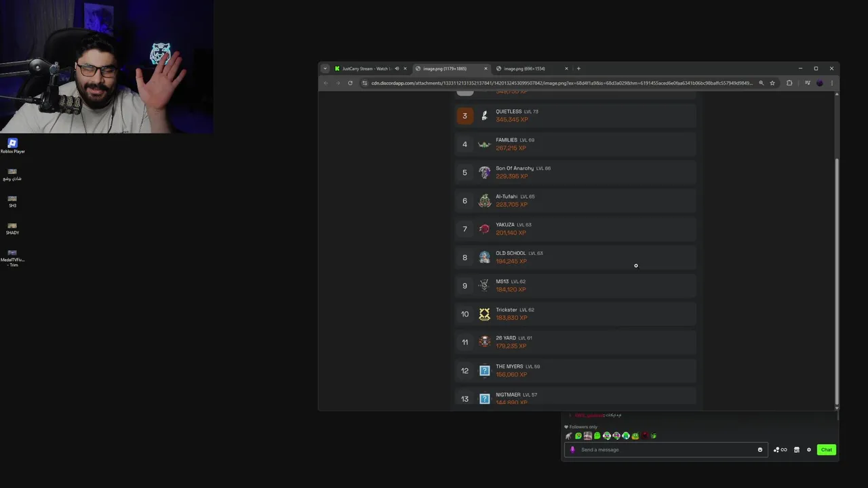Click the YAKUZA red team logo
The width and height of the screenshot is (868, 488).
point(484,229)
